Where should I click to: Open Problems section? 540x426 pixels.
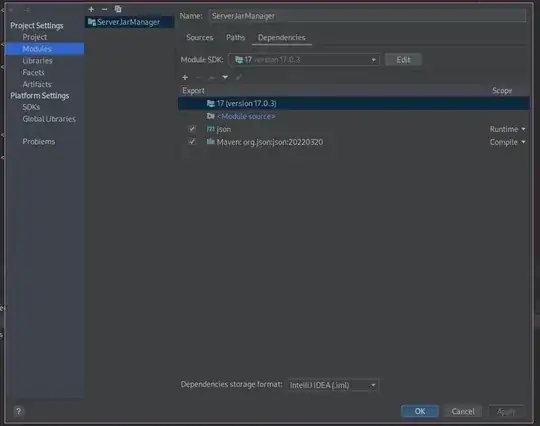coord(39,142)
